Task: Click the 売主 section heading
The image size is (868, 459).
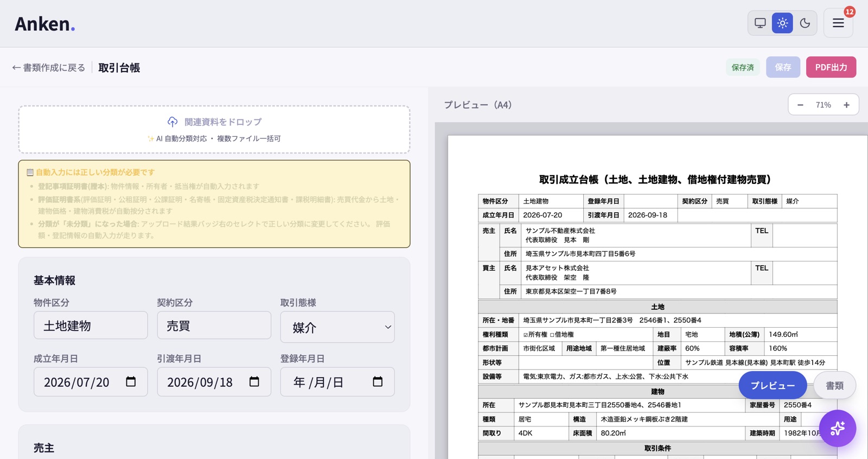Action: tap(44, 448)
